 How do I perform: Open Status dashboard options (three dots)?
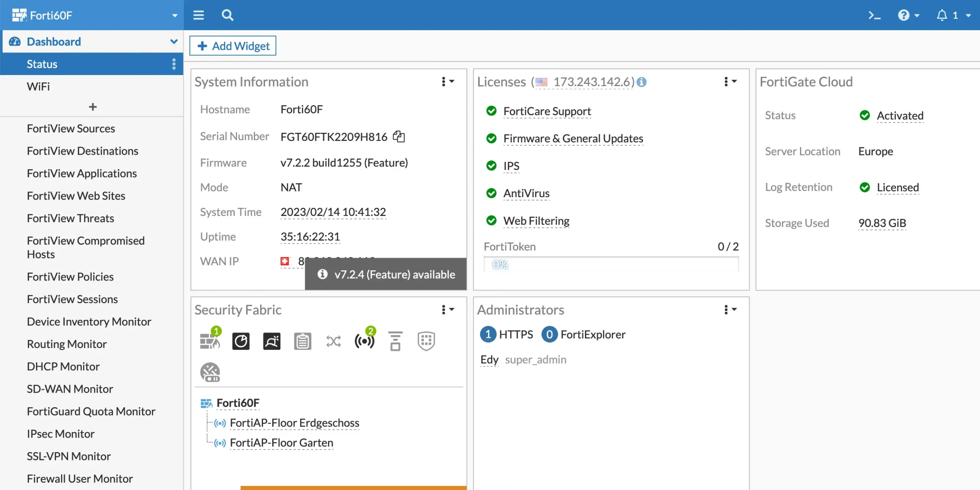click(x=174, y=64)
